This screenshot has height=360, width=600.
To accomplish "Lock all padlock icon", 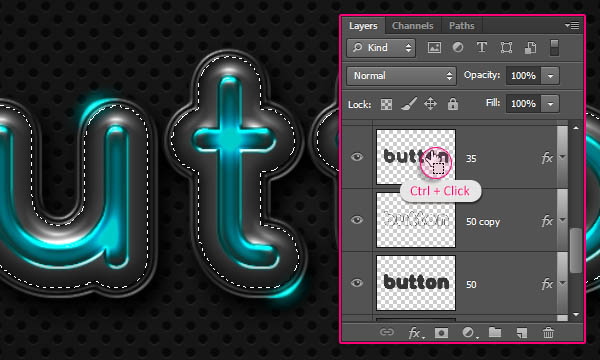I will tap(453, 104).
